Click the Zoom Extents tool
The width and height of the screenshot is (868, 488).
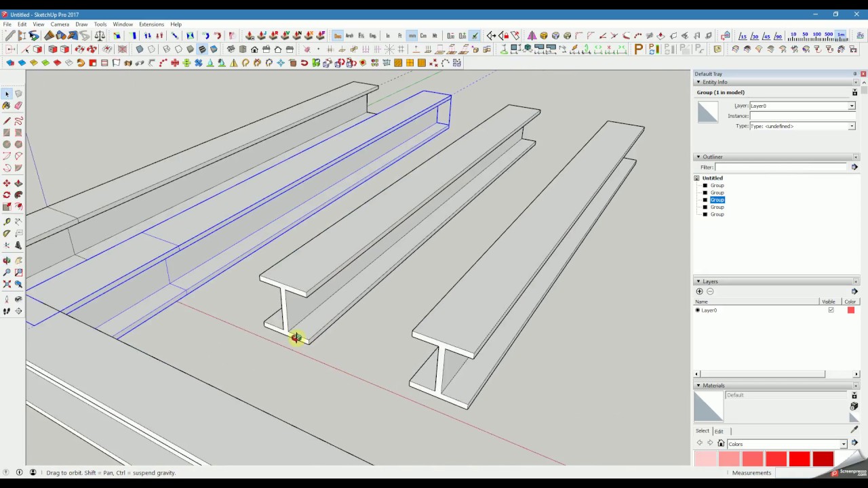pyautogui.click(x=7, y=284)
